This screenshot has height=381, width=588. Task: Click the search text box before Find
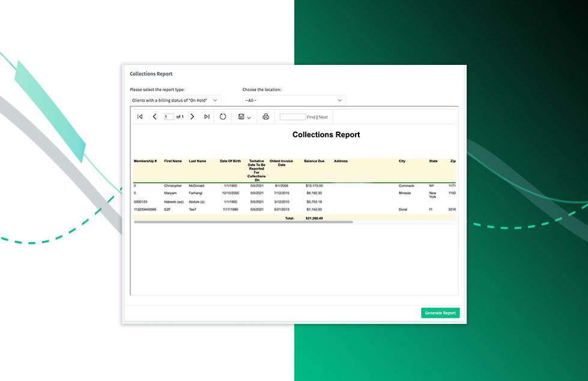click(x=292, y=117)
